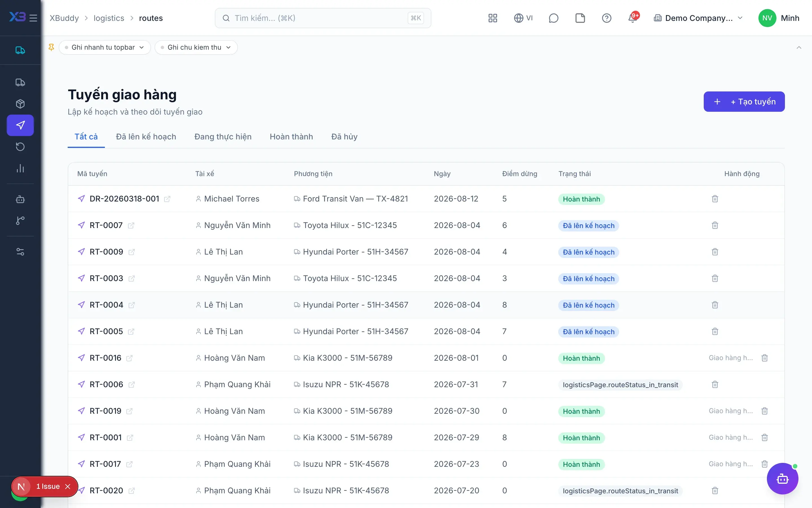Open the git branch icon in the sidebar
This screenshot has width=812, height=508.
(x=20, y=220)
